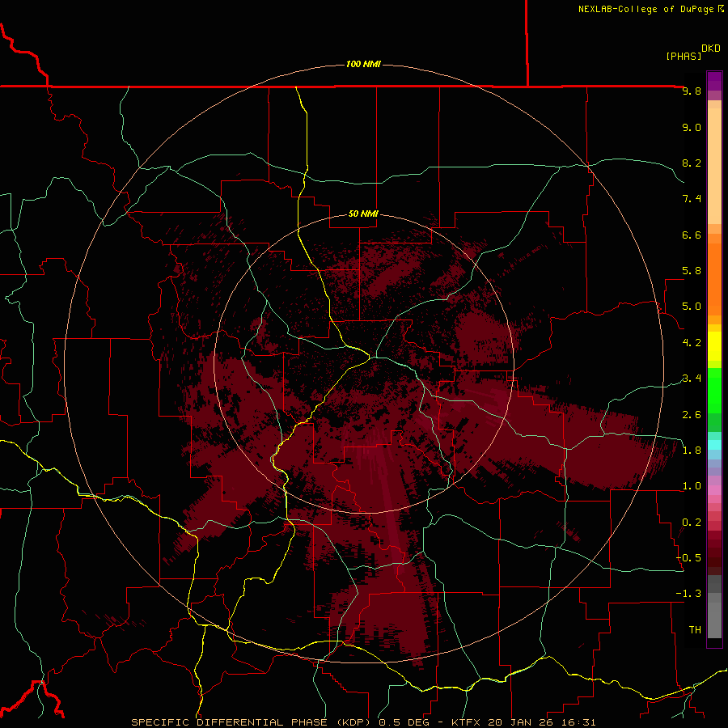Image resolution: width=728 pixels, height=728 pixels.
Task: Click the [PHAS] units label
Action: 684,56
